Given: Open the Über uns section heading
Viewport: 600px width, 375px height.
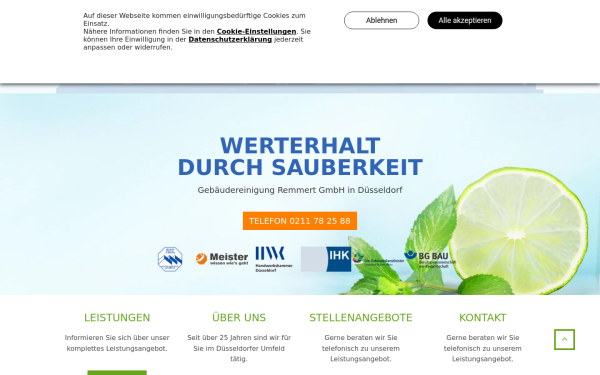Looking at the screenshot, I should pos(239,318).
